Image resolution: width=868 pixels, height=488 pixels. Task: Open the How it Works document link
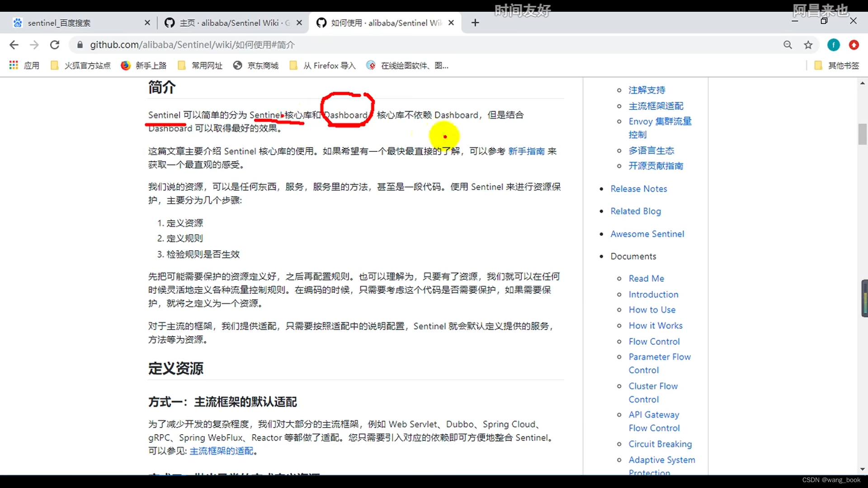[x=656, y=325]
